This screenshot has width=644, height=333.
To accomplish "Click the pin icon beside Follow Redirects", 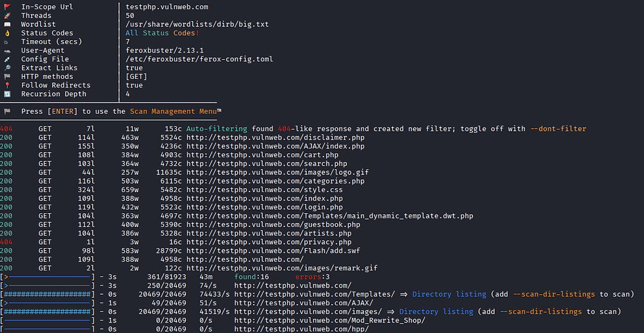I will (x=7, y=86).
